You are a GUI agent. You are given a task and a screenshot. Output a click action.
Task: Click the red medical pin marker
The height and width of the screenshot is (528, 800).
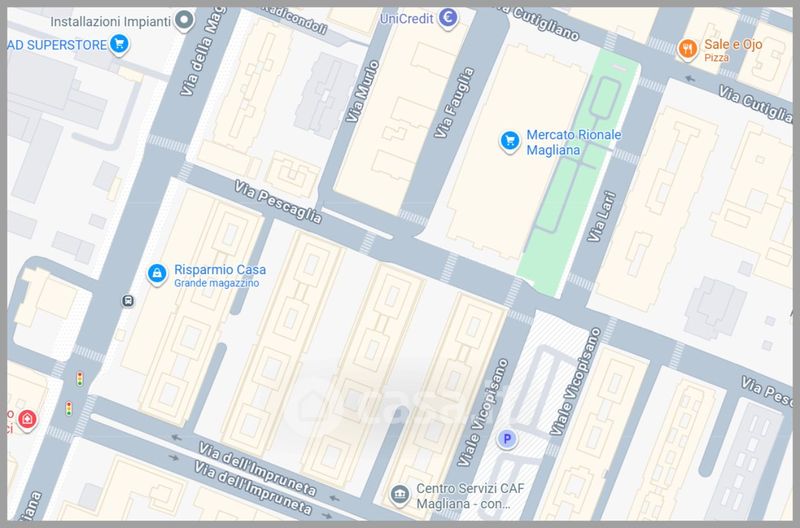point(25,420)
